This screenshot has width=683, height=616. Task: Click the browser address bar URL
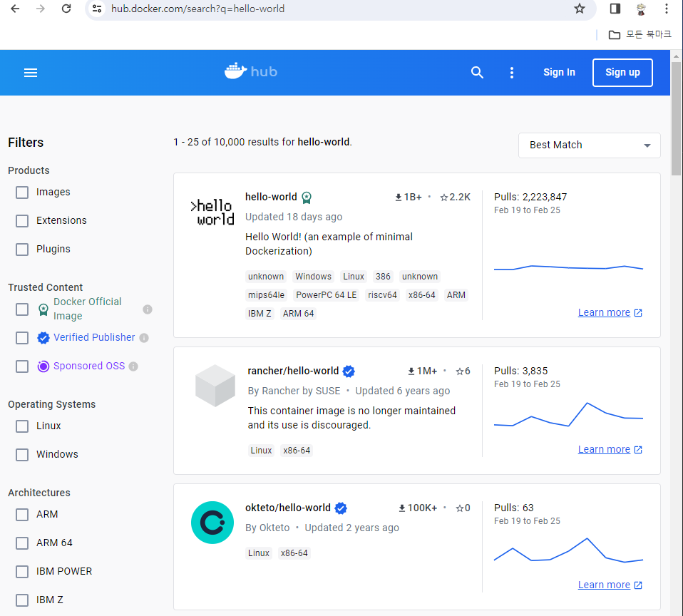[197, 9]
